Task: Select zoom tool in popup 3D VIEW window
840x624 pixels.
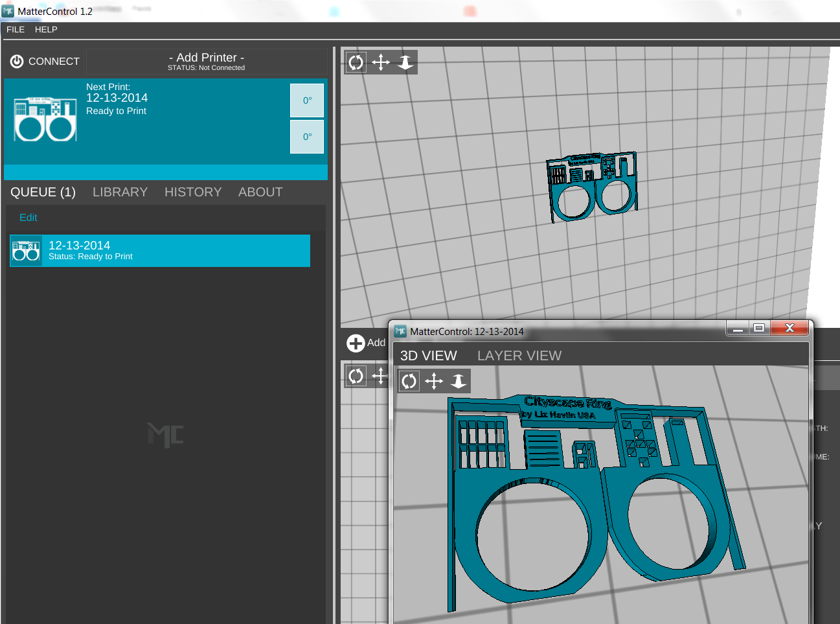Action: (x=459, y=381)
